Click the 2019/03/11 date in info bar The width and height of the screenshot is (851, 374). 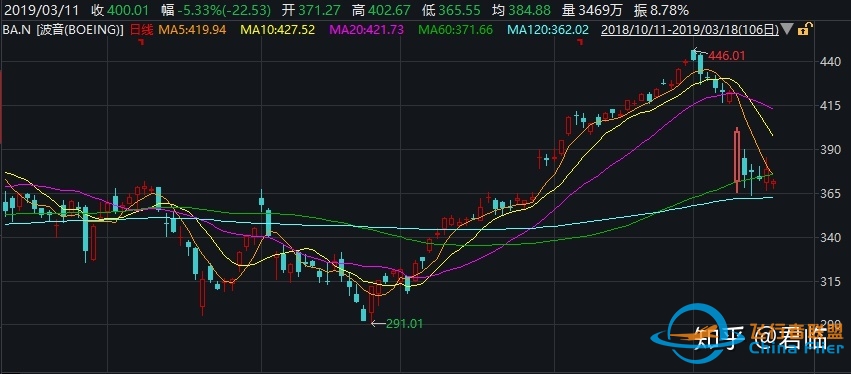pyautogui.click(x=41, y=10)
